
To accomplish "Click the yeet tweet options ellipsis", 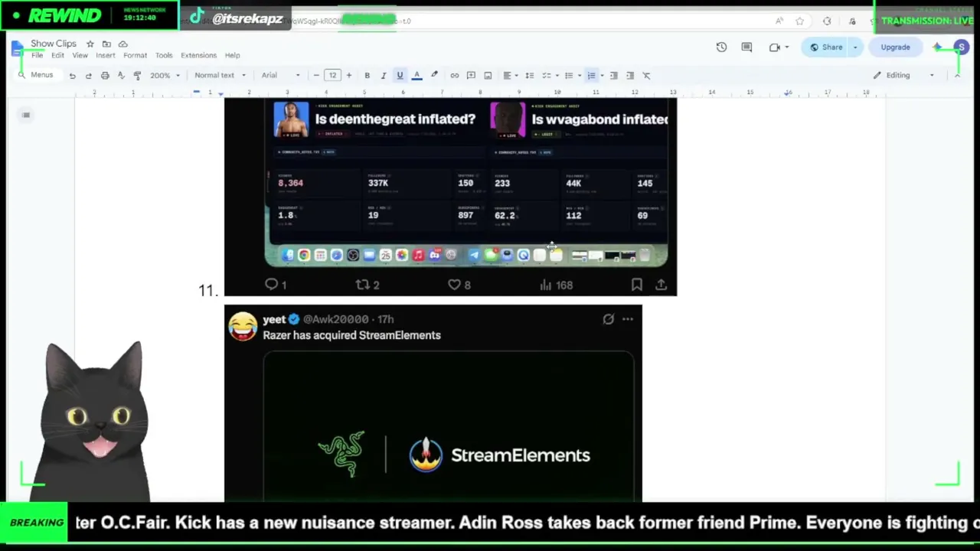I will (x=628, y=319).
